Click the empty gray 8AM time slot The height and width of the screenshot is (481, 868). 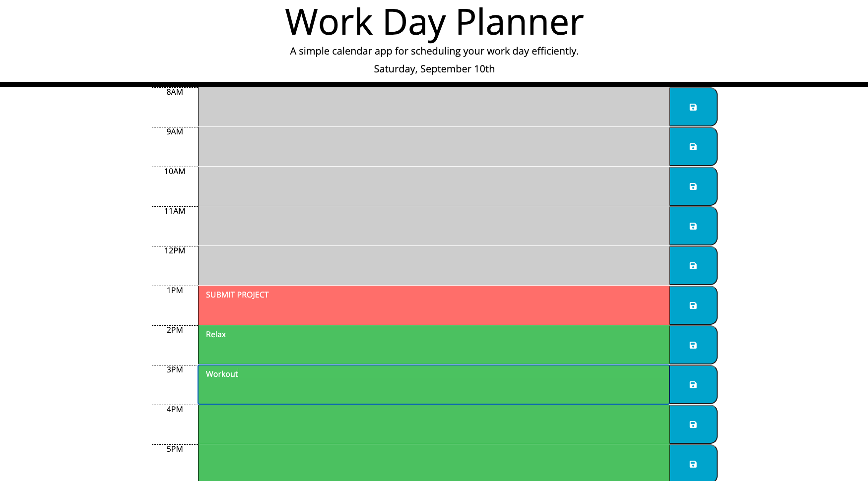[x=432, y=107]
